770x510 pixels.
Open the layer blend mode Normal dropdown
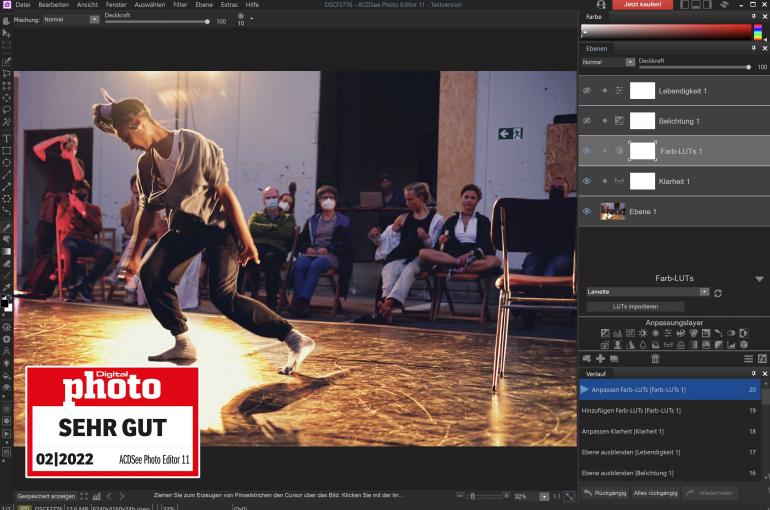click(630, 62)
